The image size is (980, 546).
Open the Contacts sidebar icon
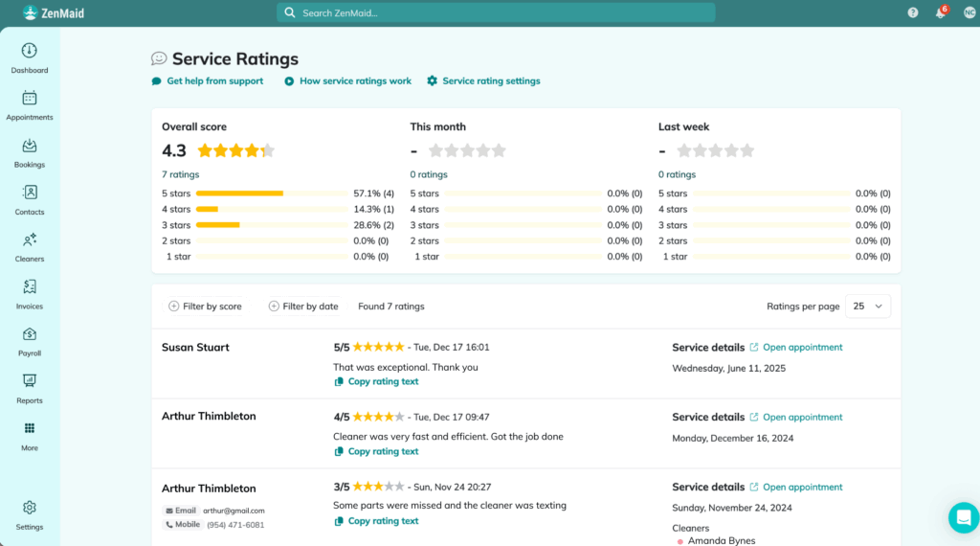30,193
